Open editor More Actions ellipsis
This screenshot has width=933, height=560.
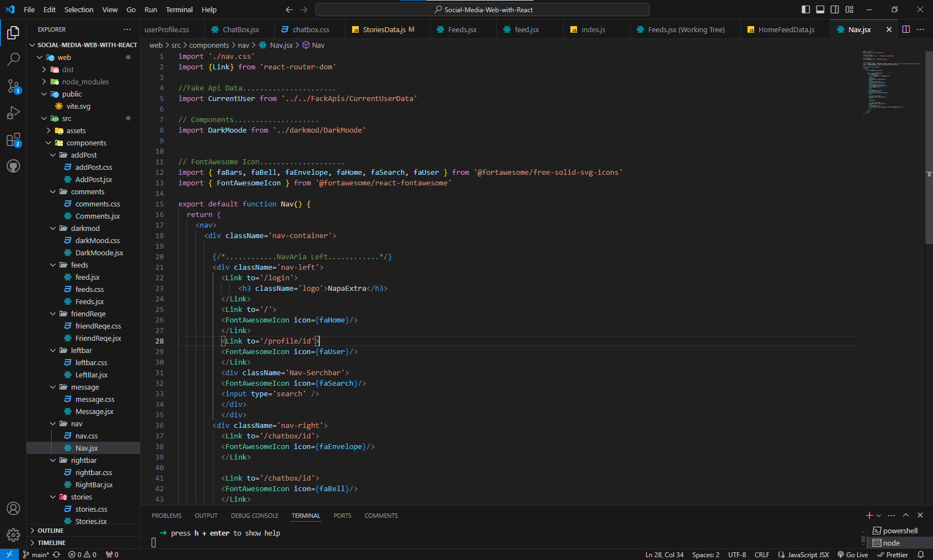pyautogui.click(x=920, y=29)
